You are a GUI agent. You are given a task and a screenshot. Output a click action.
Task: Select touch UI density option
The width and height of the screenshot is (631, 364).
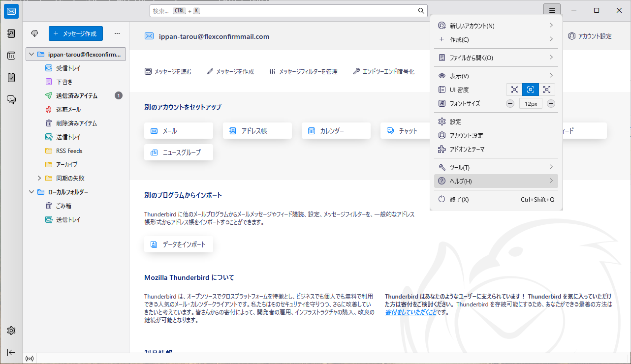(x=547, y=90)
